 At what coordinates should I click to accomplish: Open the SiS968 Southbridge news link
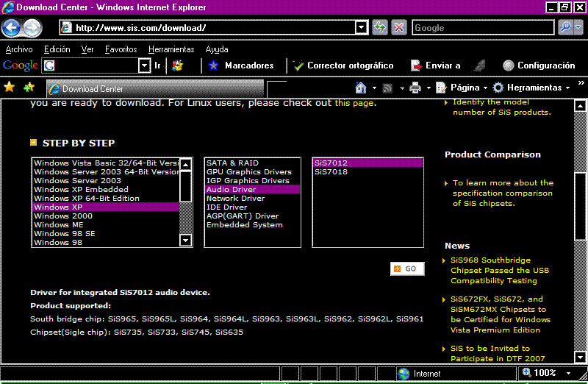[x=500, y=270]
